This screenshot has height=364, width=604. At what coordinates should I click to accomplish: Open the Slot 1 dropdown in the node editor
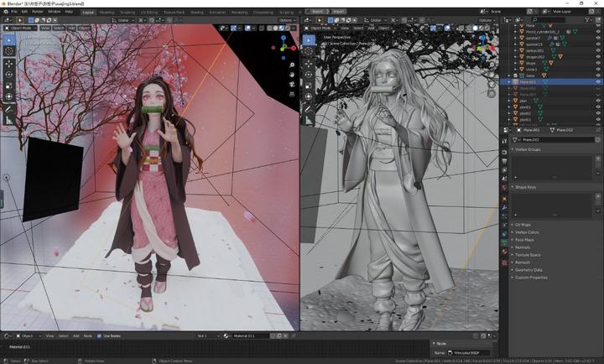click(208, 336)
